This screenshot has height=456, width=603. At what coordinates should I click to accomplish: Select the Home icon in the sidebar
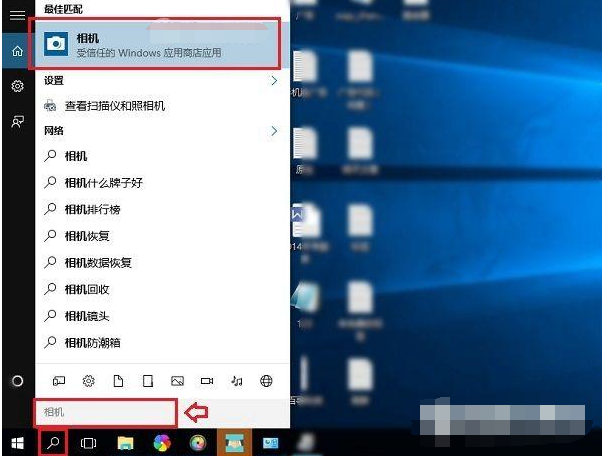[x=17, y=51]
